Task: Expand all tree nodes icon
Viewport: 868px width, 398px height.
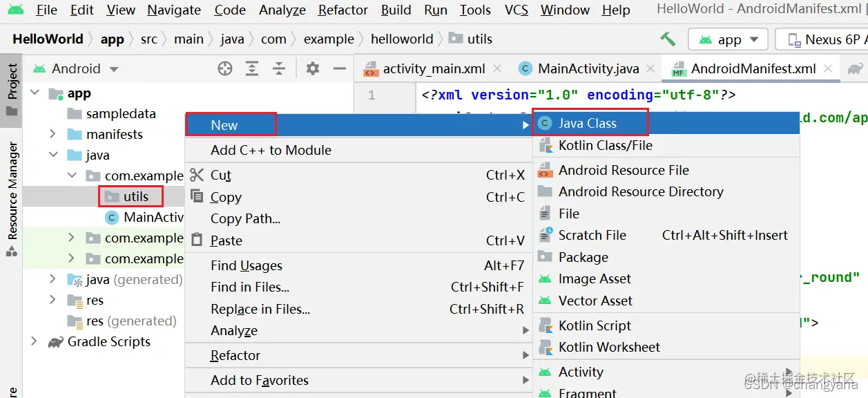Action: [252, 68]
